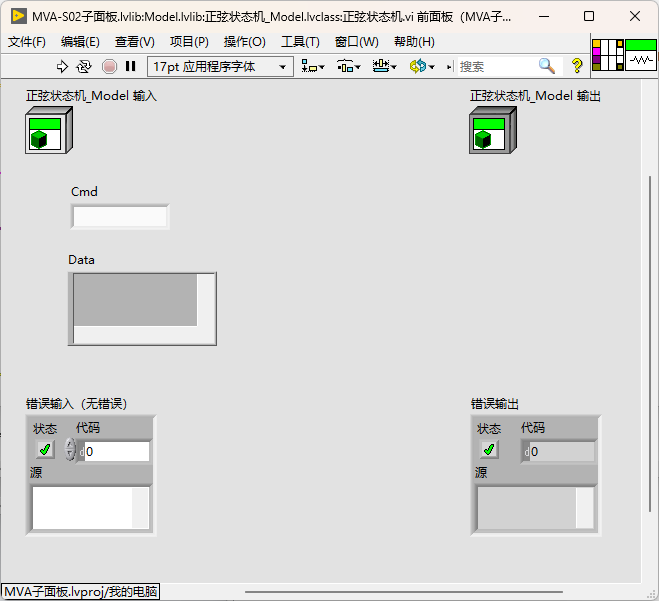Click the MVA子面板.lvproj/我的电脑 context label
The width and height of the screenshot is (659, 601).
tap(81, 592)
